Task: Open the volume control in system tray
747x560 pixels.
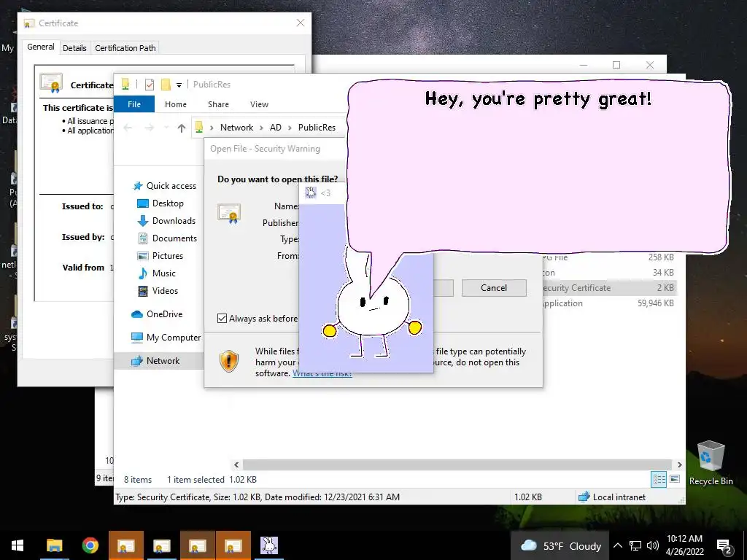Action: 653,545
